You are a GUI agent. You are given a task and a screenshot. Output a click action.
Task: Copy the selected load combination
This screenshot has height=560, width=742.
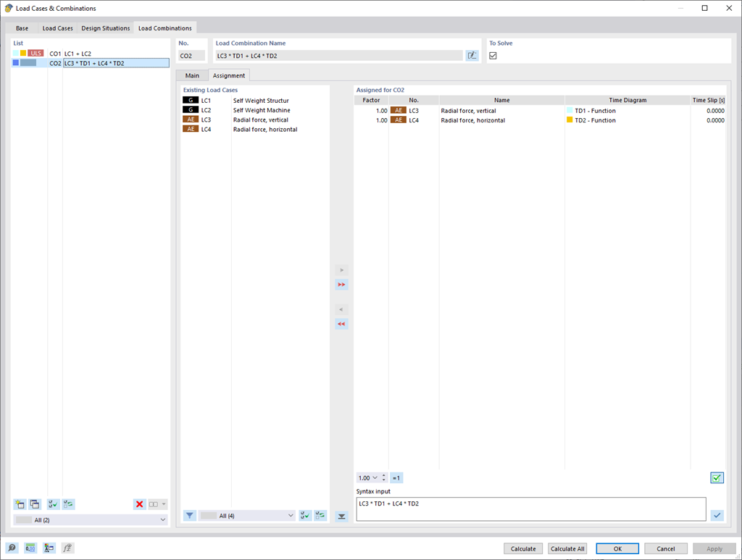(35, 504)
